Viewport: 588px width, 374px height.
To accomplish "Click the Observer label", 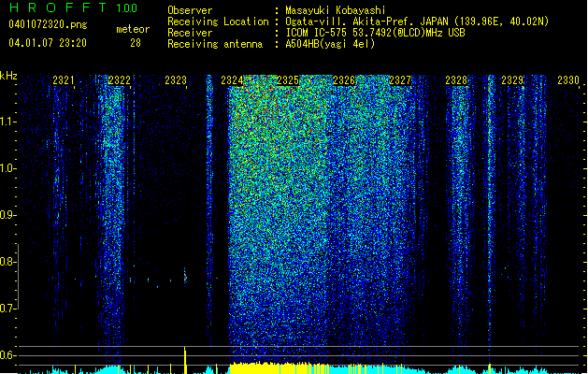I will pyautogui.click(x=190, y=10).
